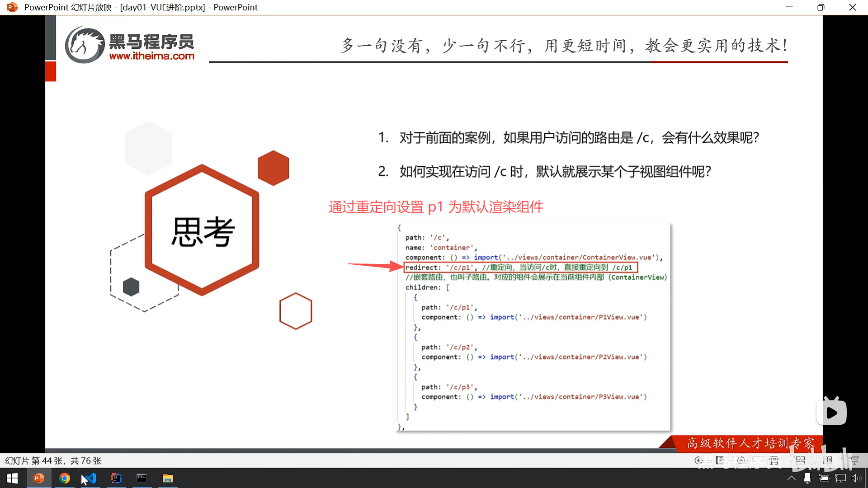
Task: Switch to Reading view icon
Action: click(828, 460)
